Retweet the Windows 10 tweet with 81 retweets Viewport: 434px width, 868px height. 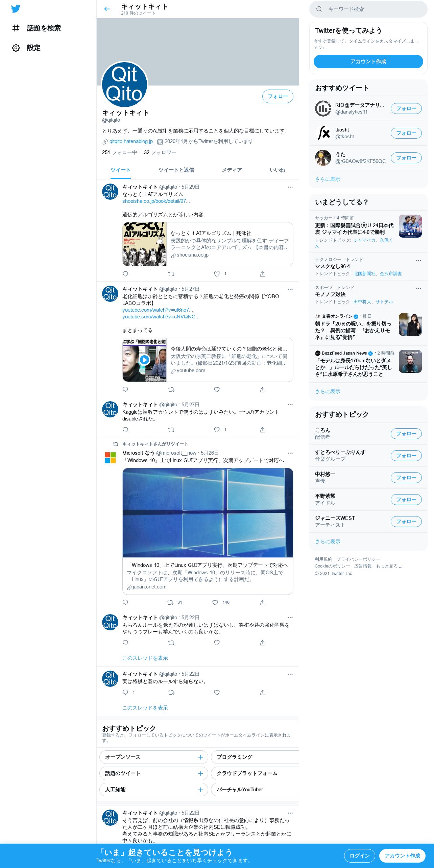point(170,602)
